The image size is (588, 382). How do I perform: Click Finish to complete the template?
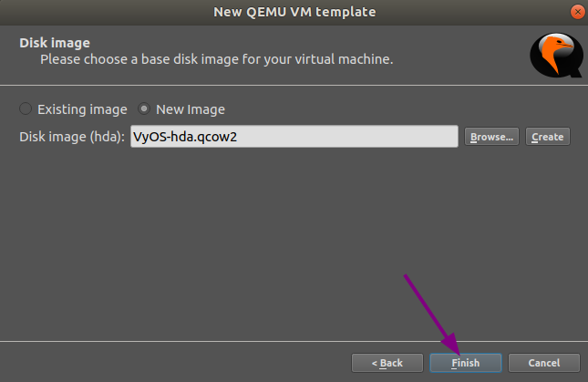tap(466, 363)
